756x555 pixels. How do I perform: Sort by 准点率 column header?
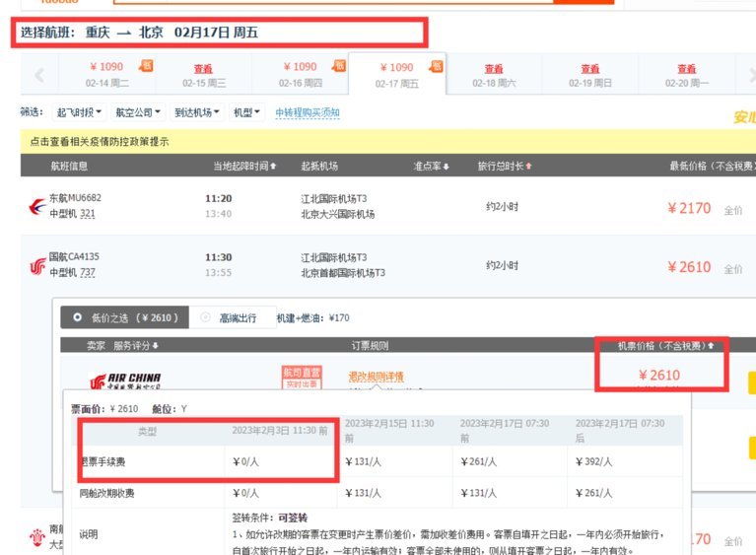431,166
